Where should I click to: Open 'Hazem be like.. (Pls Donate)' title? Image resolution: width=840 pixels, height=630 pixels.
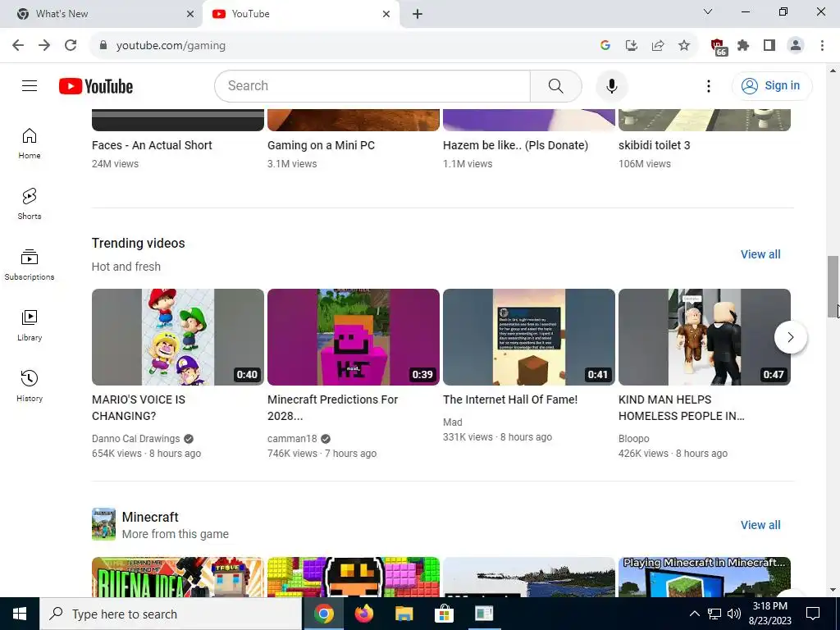tap(515, 145)
